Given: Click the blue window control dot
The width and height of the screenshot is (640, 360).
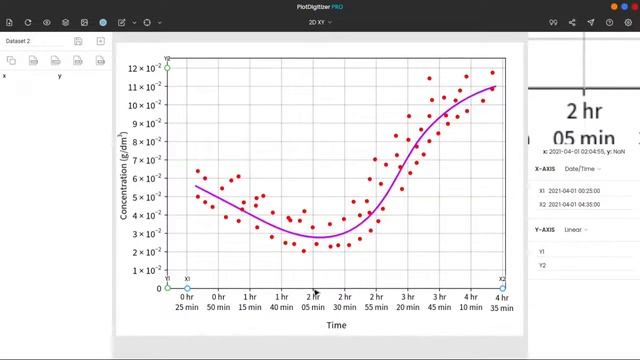Looking at the screenshot, I should point(624,7).
